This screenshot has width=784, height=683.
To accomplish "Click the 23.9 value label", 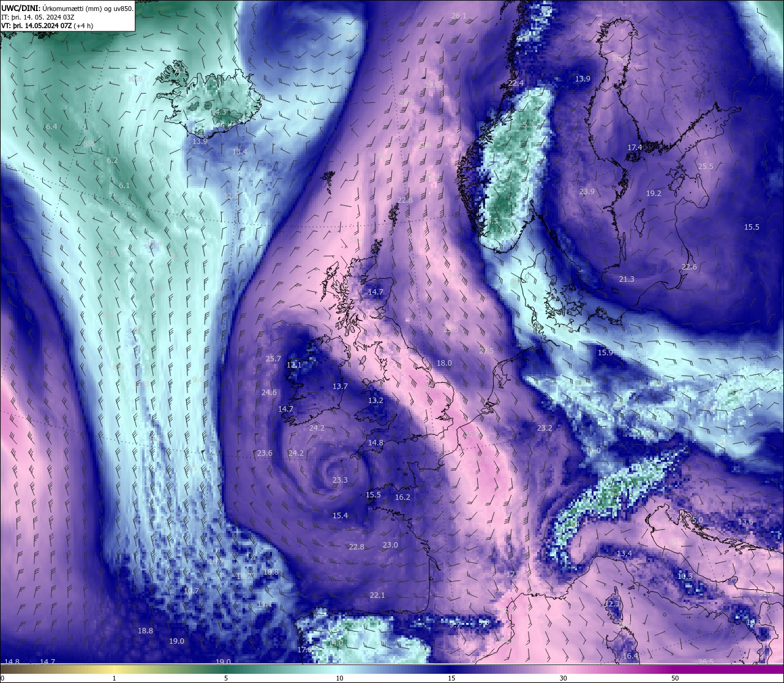I will tap(587, 191).
